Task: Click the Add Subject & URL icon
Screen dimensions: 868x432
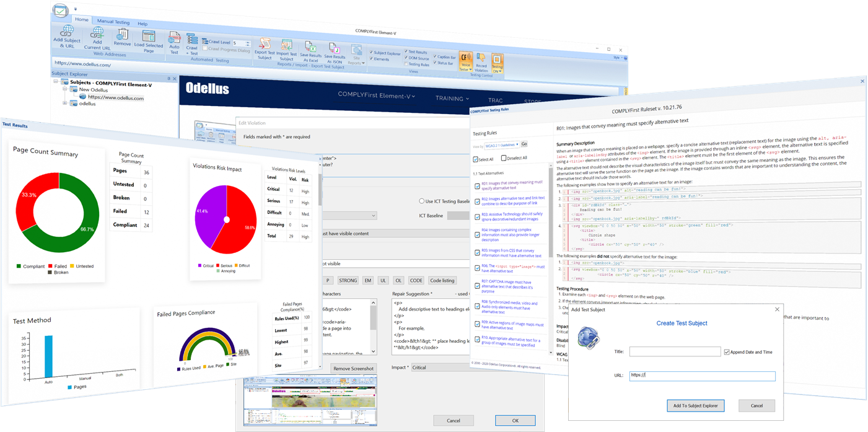Action: (x=67, y=31)
